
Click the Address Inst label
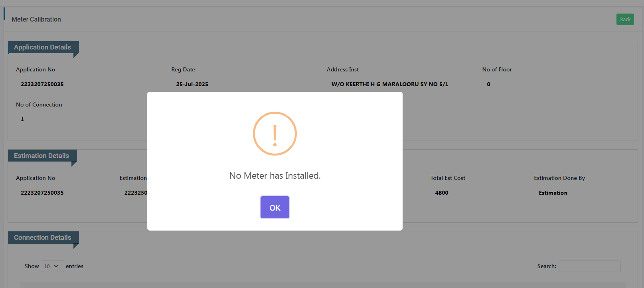[343, 69]
